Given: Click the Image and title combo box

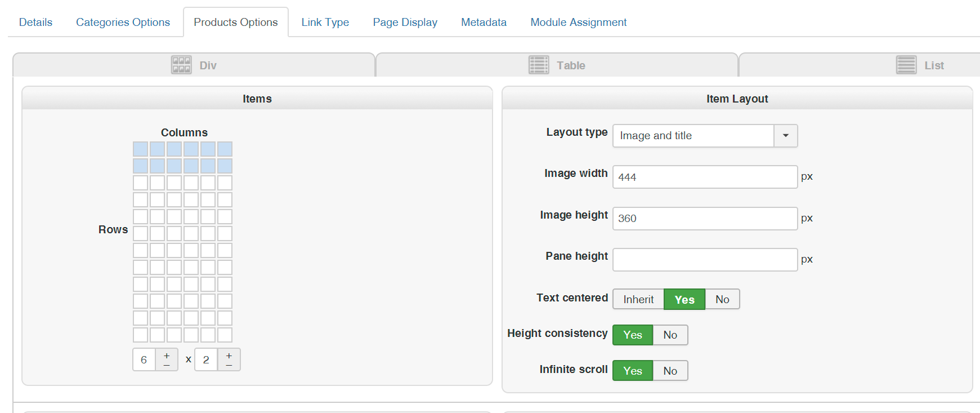Looking at the screenshot, I should pyautogui.click(x=693, y=136).
